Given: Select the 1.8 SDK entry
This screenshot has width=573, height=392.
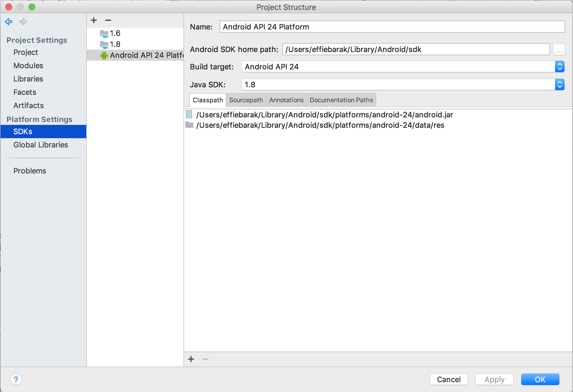Looking at the screenshot, I should [x=135, y=45].
